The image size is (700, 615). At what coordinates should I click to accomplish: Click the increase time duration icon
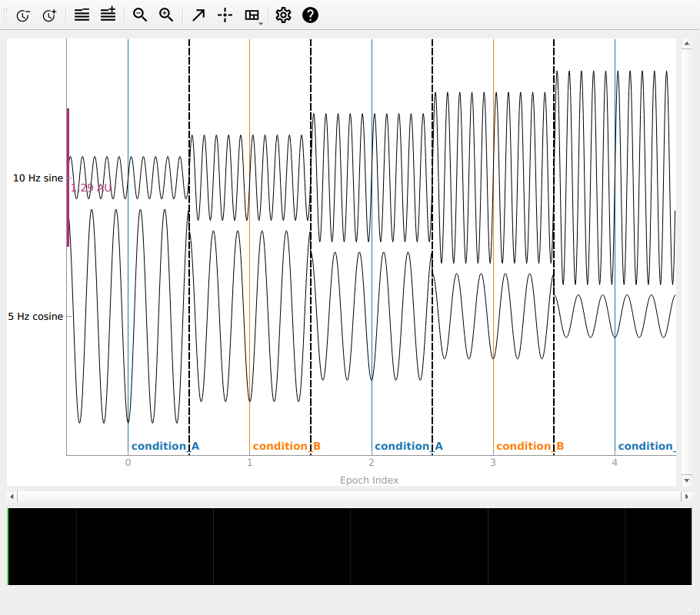(x=49, y=15)
